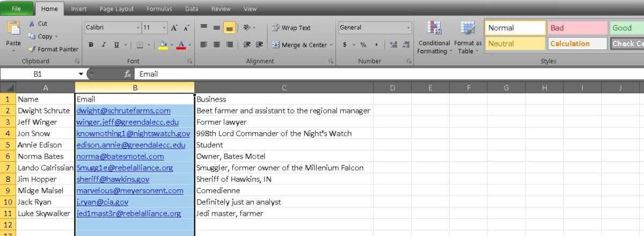Click the Increase Decimal icon
Image resolution: width=644 pixels, height=236 pixels.
(x=392, y=45)
